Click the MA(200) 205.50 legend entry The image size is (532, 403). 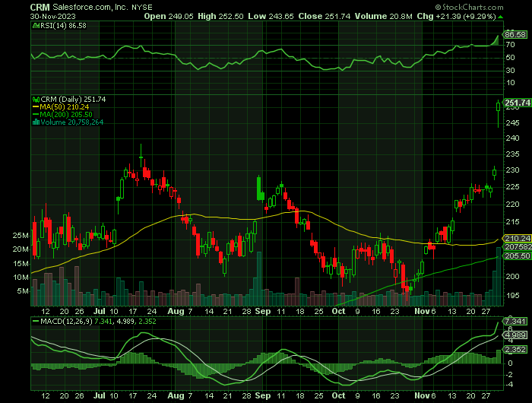pos(66,114)
